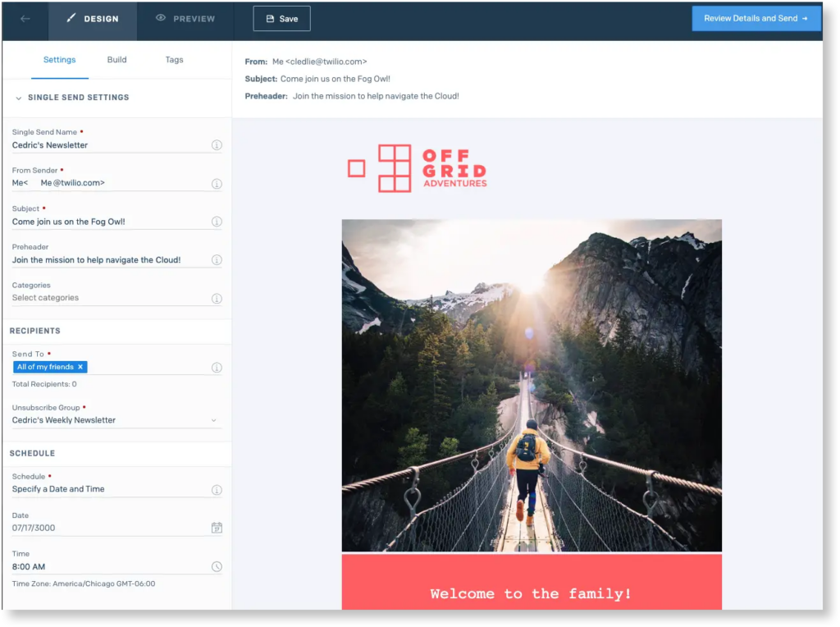Click the Review Details and Send button
This screenshot has height=627, width=840.
[x=756, y=17]
